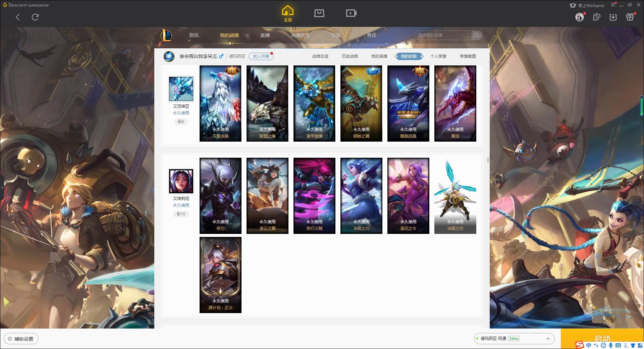Open the video player icon in top bar
The height and width of the screenshot is (349, 644).
pos(351,13)
